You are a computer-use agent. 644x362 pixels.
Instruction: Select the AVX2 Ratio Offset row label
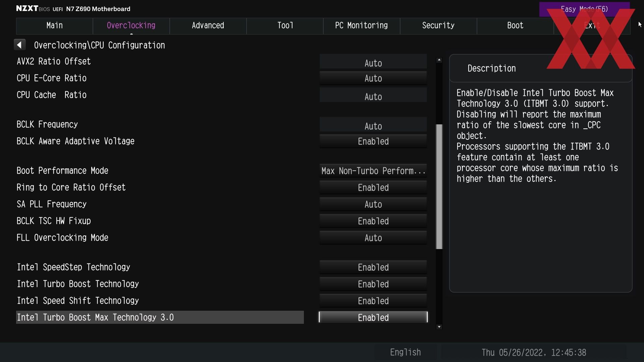(54, 61)
